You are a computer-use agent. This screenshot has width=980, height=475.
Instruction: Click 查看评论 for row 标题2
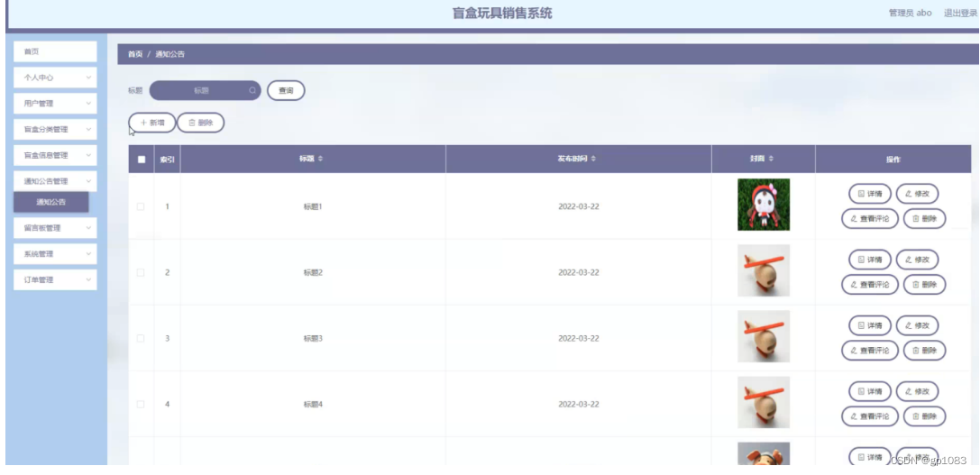pyautogui.click(x=869, y=285)
